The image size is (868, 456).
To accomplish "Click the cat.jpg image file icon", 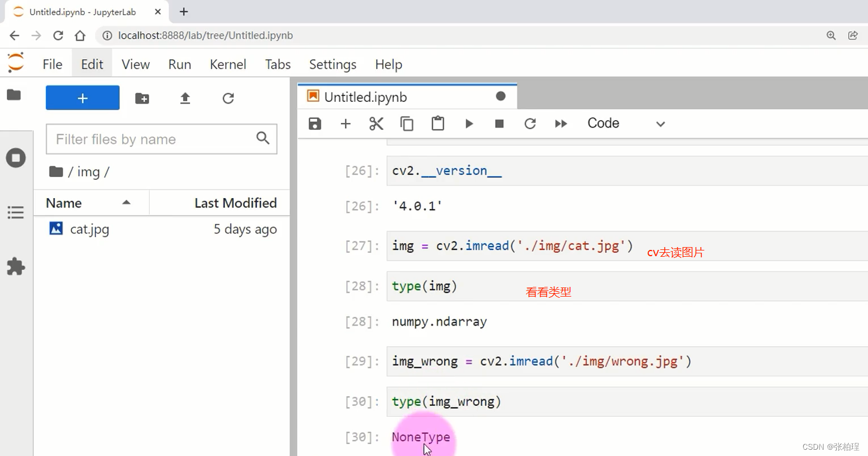I will (56, 228).
